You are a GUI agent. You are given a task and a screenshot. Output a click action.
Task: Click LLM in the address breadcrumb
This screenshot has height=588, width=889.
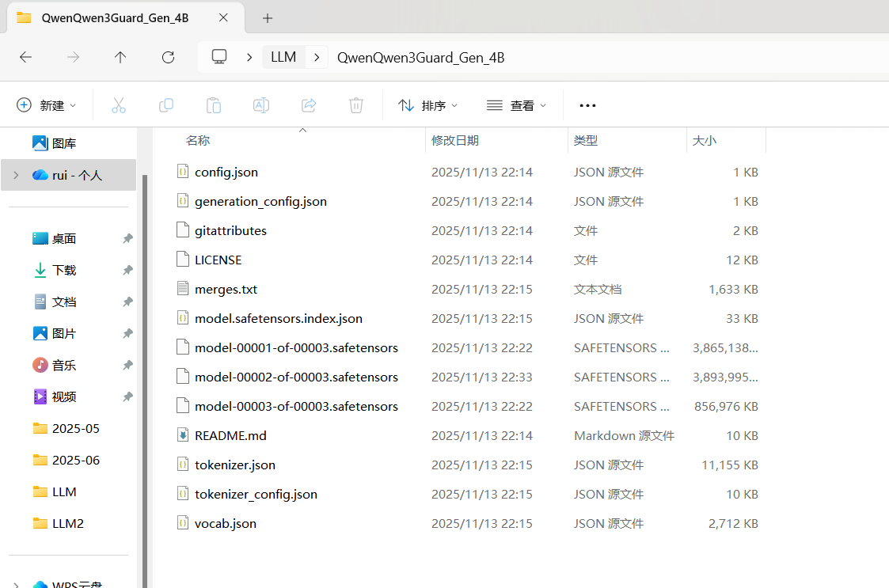(283, 57)
